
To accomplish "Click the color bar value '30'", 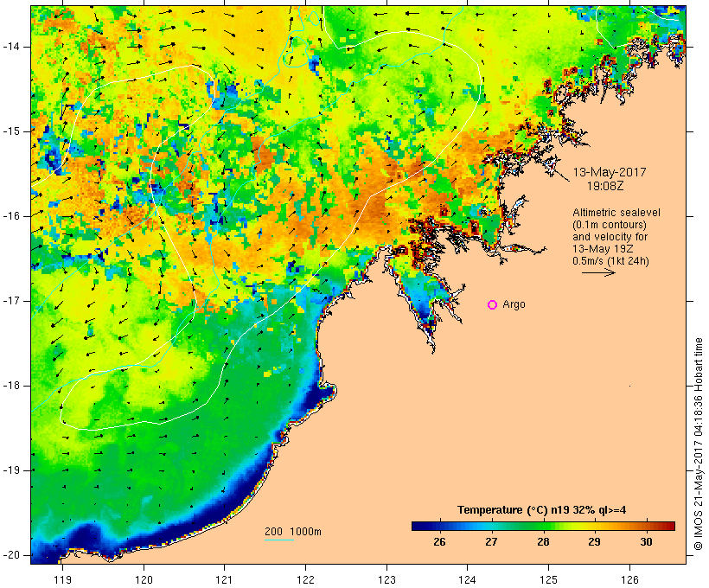I will pos(646,541).
